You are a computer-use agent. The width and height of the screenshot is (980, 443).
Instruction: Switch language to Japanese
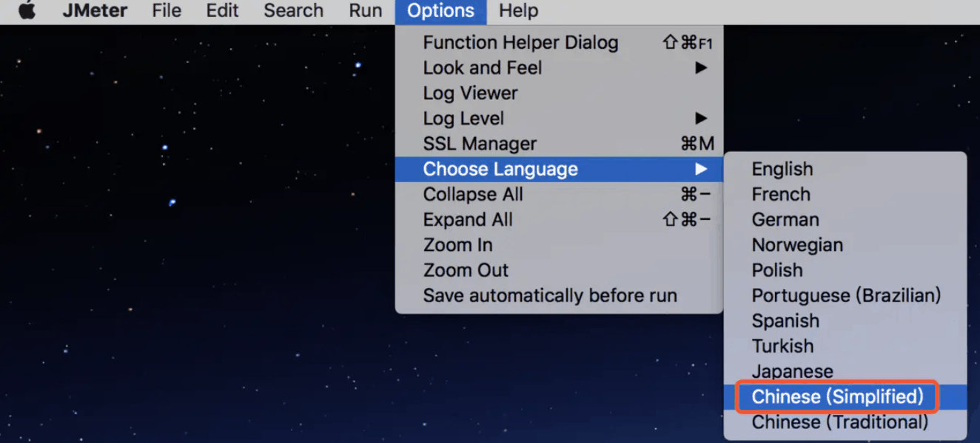click(x=845, y=371)
